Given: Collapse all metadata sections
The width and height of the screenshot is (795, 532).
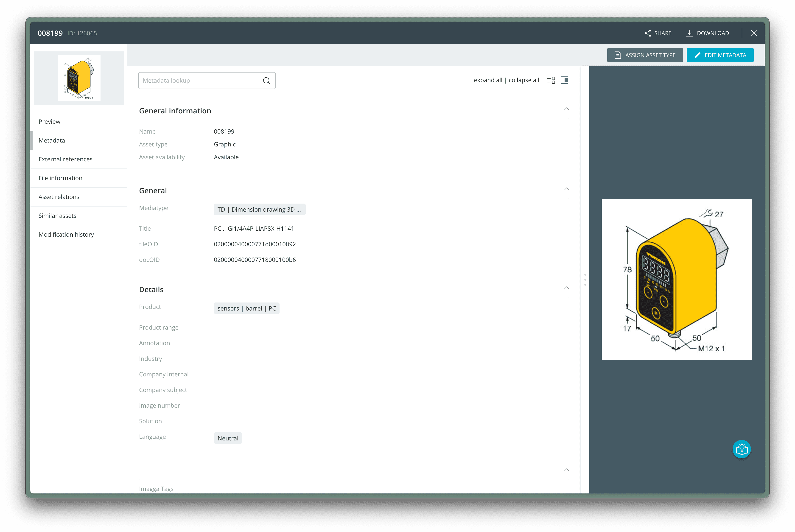Looking at the screenshot, I should [x=523, y=80].
